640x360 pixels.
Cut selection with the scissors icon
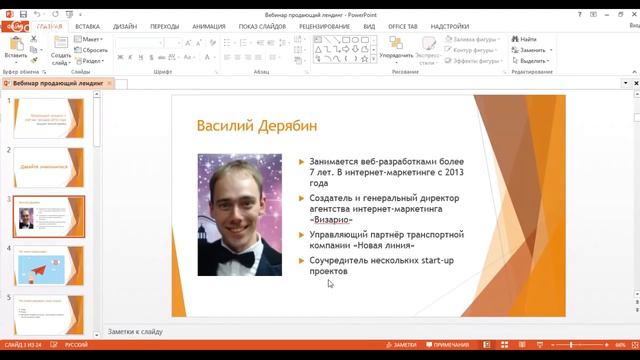pyautogui.click(x=33, y=39)
